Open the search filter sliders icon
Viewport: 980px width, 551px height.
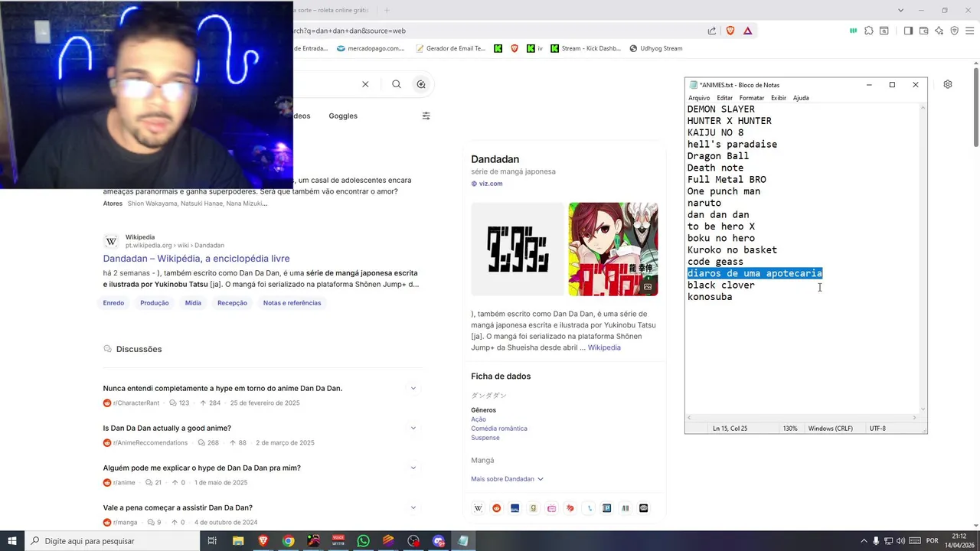(x=426, y=116)
